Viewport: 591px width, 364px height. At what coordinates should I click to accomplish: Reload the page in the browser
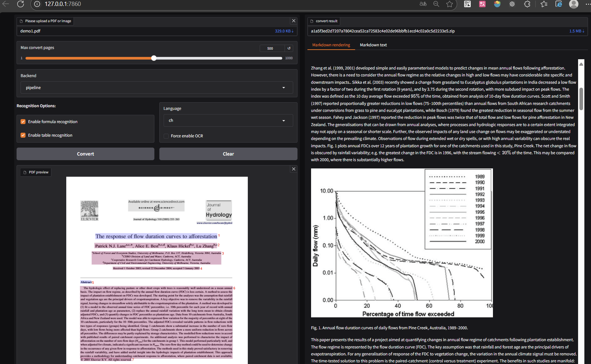21,4
